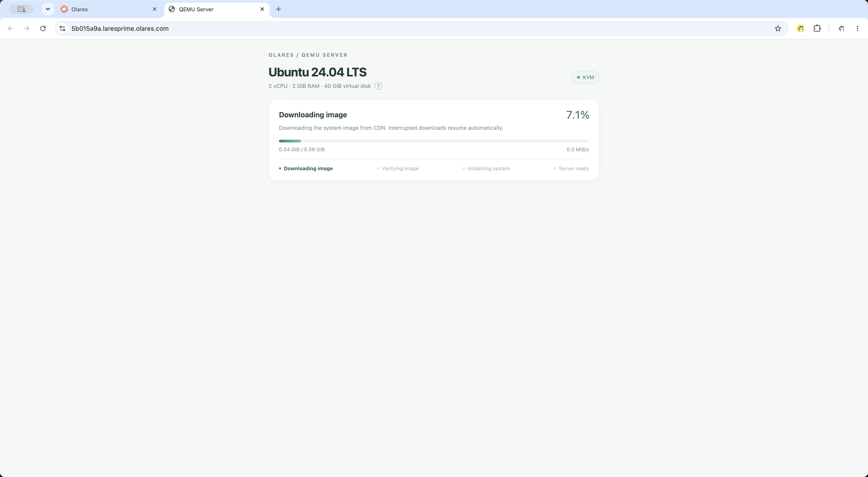Select the Downloading image step indicator
This screenshot has height=477, width=868.
pyautogui.click(x=306, y=169)
